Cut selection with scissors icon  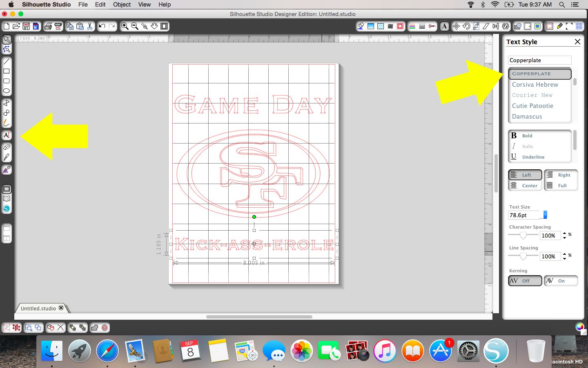pos(90,26)
